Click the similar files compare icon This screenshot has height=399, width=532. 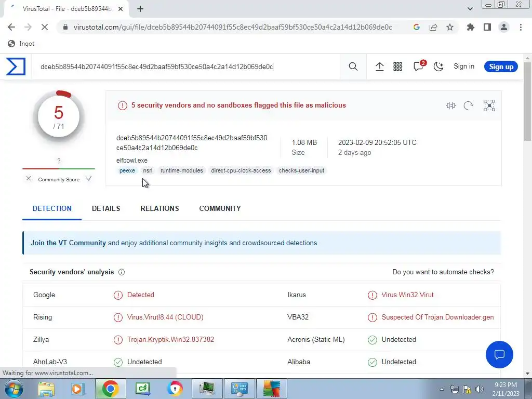[451, 105]
